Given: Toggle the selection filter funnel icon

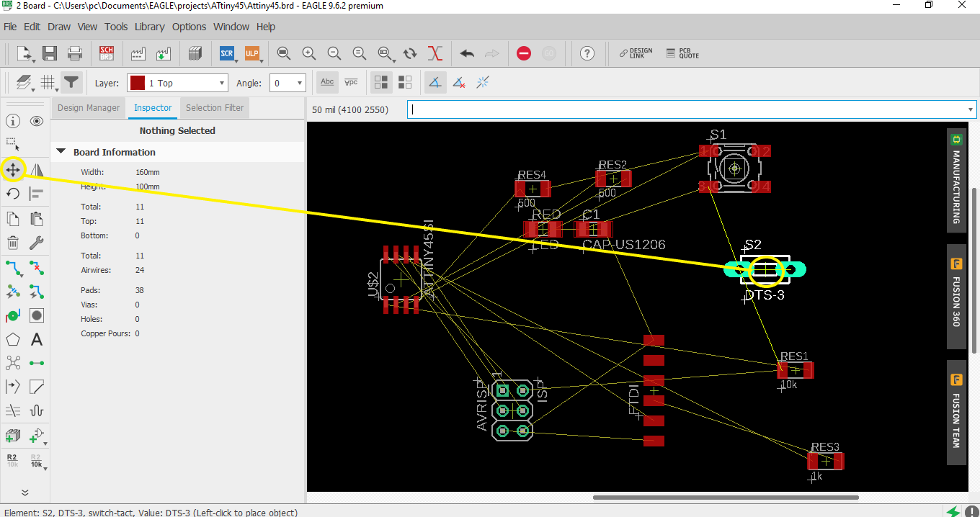Looking at the screenshot, I should click(x=71, y=83).
